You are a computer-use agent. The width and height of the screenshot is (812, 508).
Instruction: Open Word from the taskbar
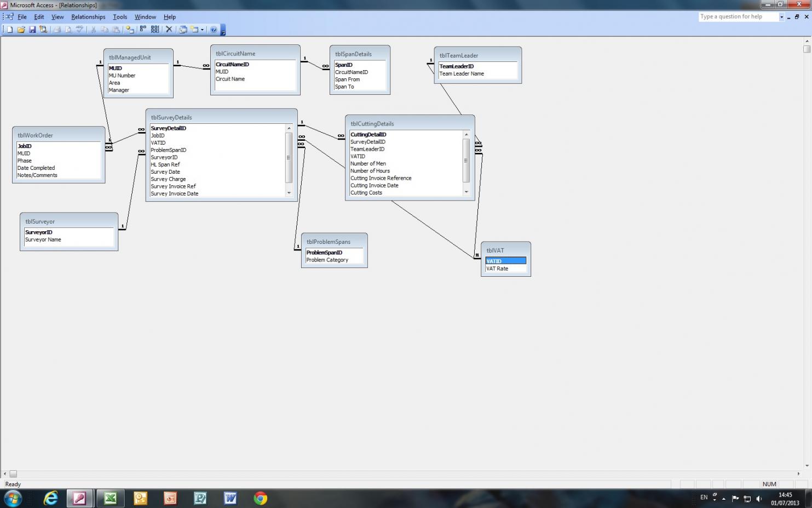(x=231, y=498)
